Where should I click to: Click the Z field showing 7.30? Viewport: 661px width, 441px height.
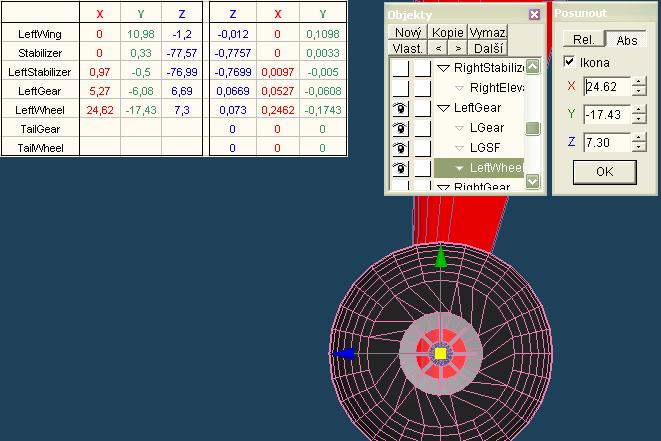point(607,143)
